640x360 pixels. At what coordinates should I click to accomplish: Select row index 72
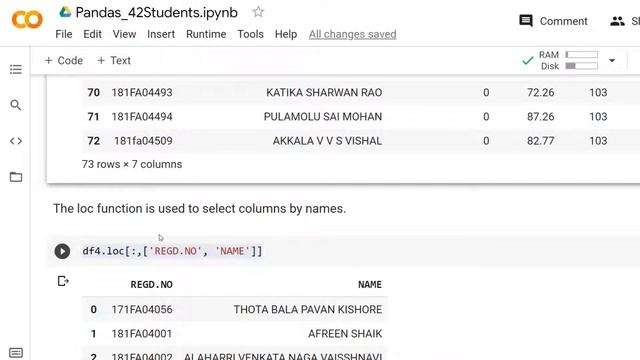pos(93,141)
